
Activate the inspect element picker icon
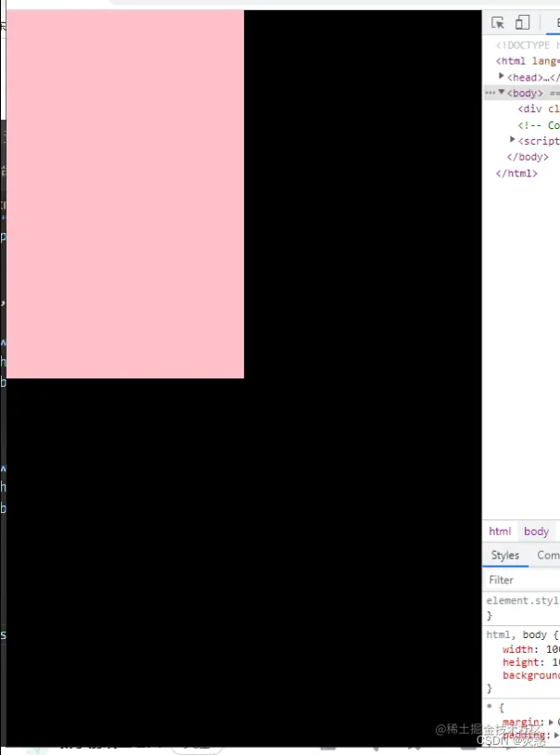pyautogui.click(x=497, y=22)
